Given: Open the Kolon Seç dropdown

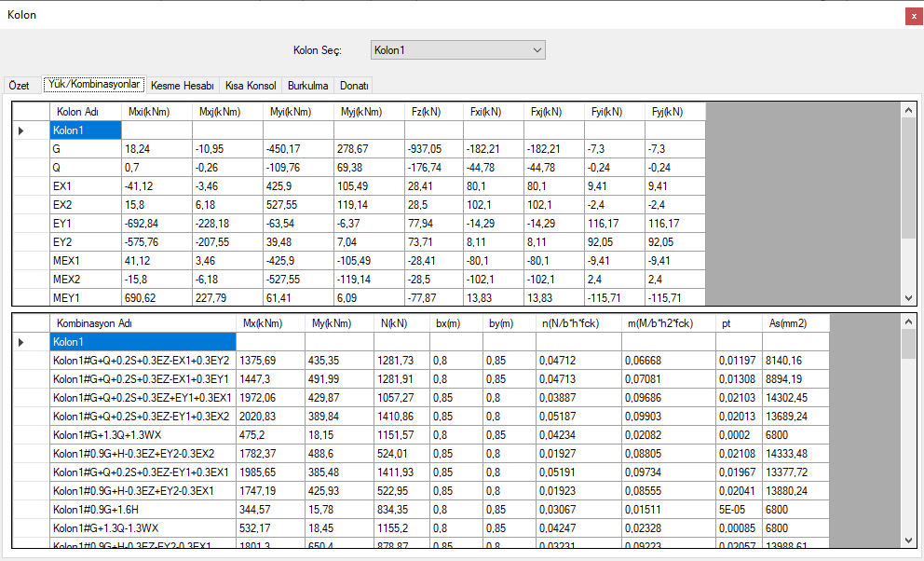Looking at the screenshot, I should tap(458, 50).
